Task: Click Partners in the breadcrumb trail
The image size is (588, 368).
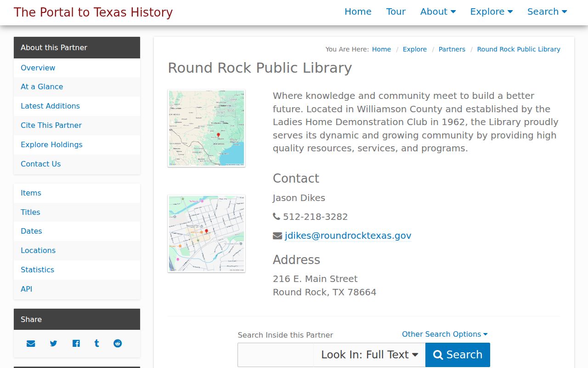Action: click(452, 49)
